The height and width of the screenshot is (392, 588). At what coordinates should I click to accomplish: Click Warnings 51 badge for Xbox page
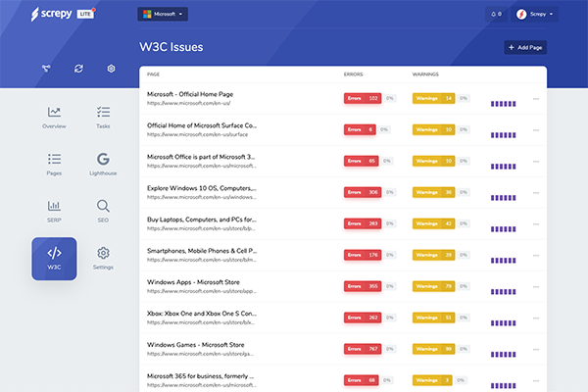point(434,318)
